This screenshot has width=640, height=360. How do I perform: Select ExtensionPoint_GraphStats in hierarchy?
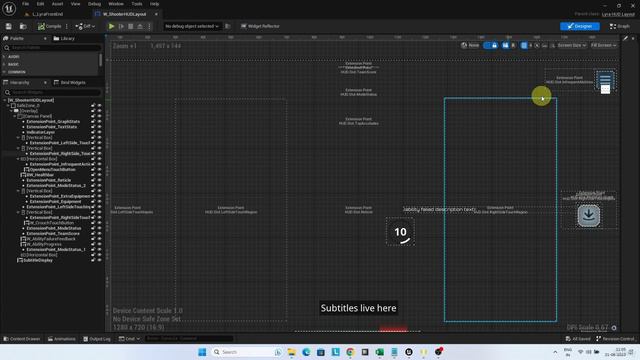[x=53, y=122]
